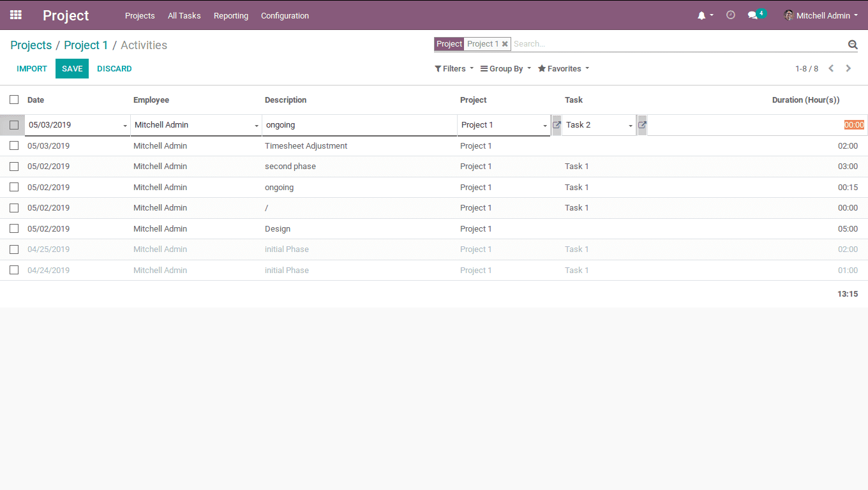Click the 03:00 duration cell
868x490 pixels.
click(x=848, y=167)
